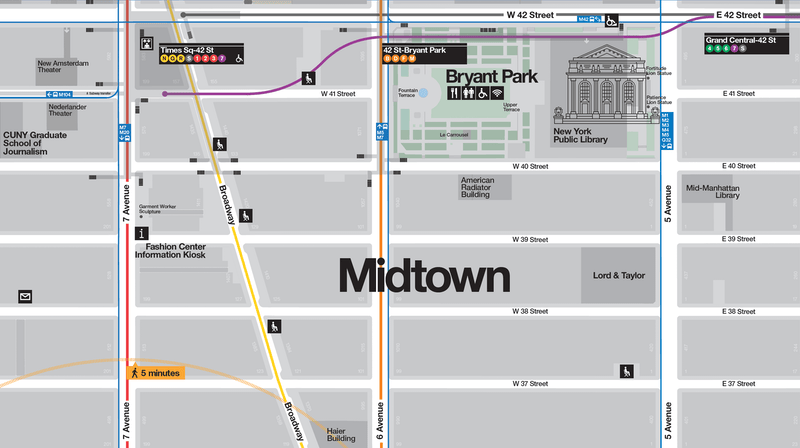Click the accessibility icon on Broadway above W 39 Street
Viewport: 800px width, 448px height.
(245, 216)
